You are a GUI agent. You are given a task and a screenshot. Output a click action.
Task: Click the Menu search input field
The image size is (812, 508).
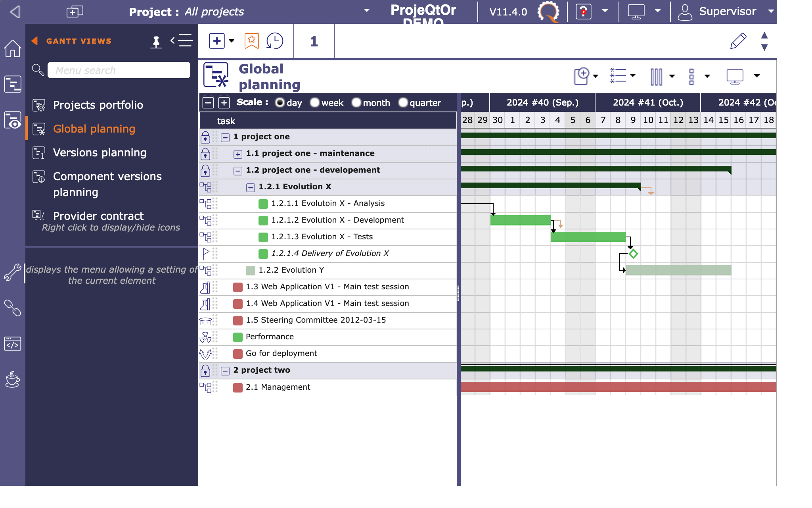119,70
